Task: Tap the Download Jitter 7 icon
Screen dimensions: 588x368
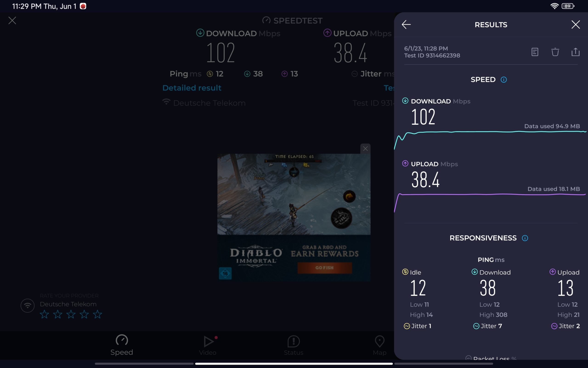Action: 476,326
